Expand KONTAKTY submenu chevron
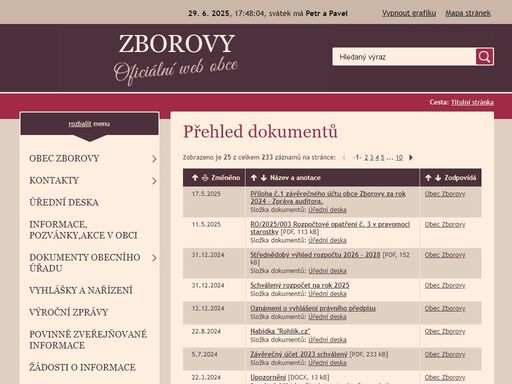512x384 pixels. click(x=154, y=181)
